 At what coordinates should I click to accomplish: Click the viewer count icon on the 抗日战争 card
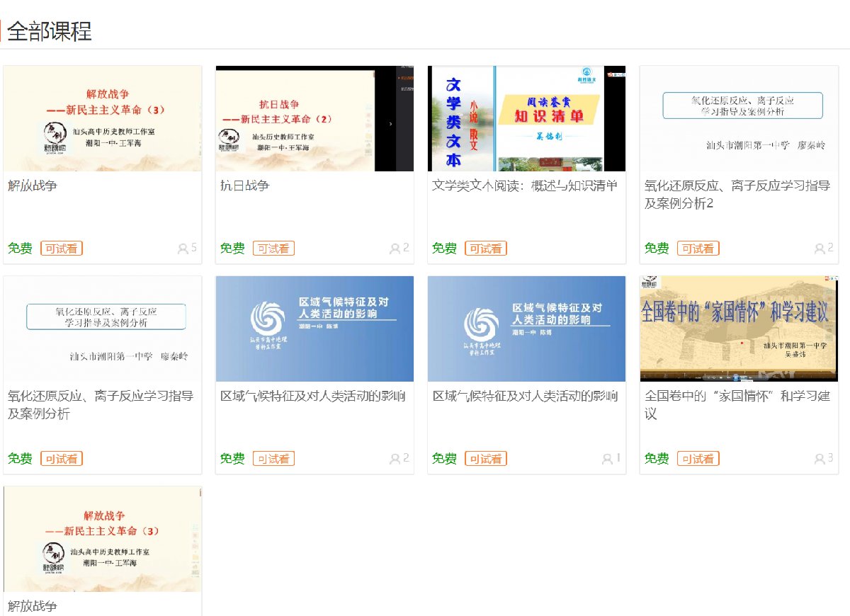[x=395, y=249]
